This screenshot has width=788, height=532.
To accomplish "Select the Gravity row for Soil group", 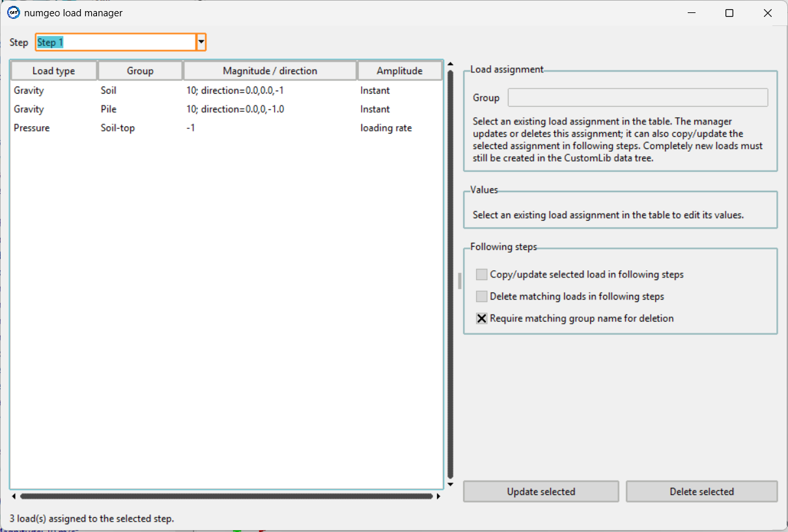I will click(227, 91).
